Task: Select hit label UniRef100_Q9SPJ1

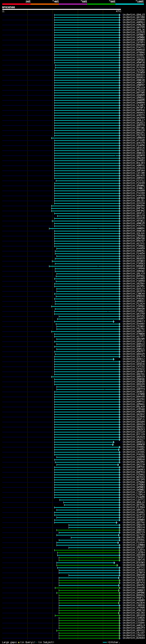Action: [x=134, y=341]
